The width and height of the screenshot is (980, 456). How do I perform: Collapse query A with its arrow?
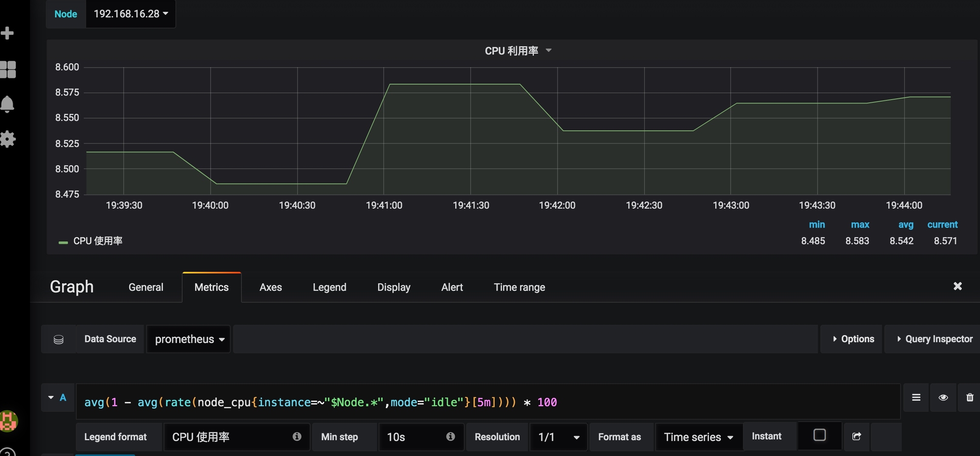[x=51, y=398]
